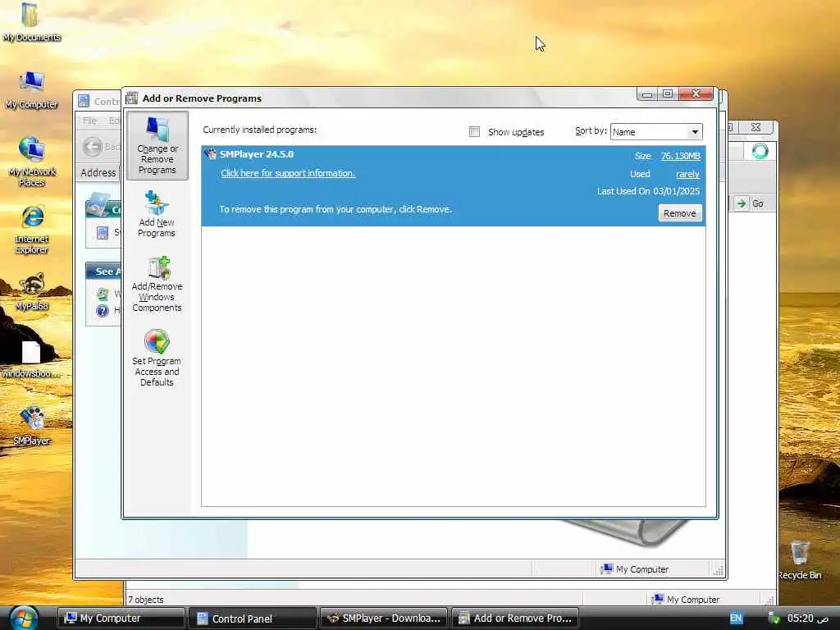Select Change or Remove Programs sidebar icon
The image size is (840, 630).
157,145
